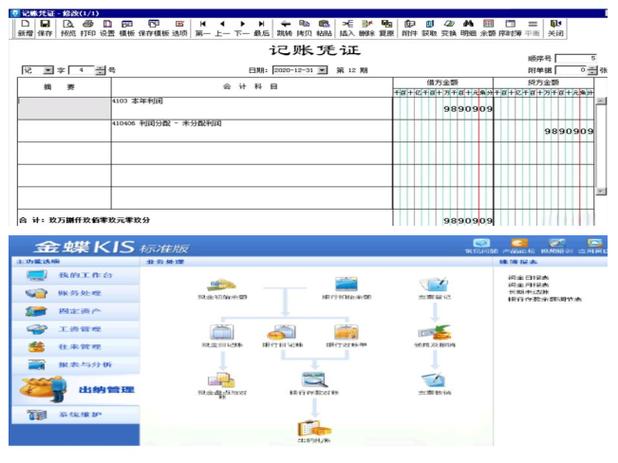Open the 现金日记账 cash journal icon

point(222,336)
